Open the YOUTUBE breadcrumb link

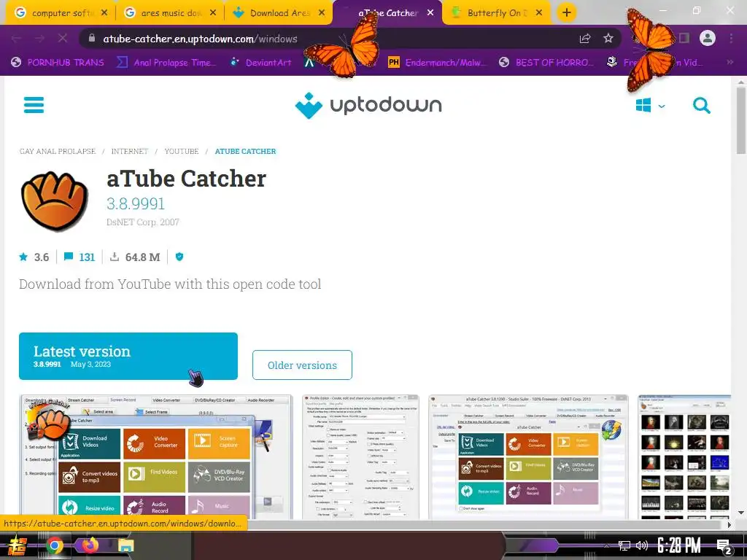coord(182,151)
